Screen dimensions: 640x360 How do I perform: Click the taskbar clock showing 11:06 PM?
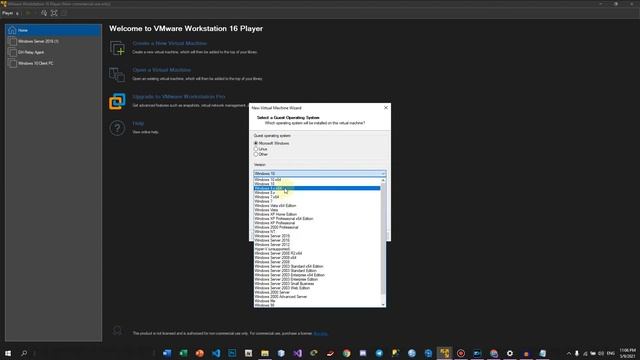click(x=627, y=353)
